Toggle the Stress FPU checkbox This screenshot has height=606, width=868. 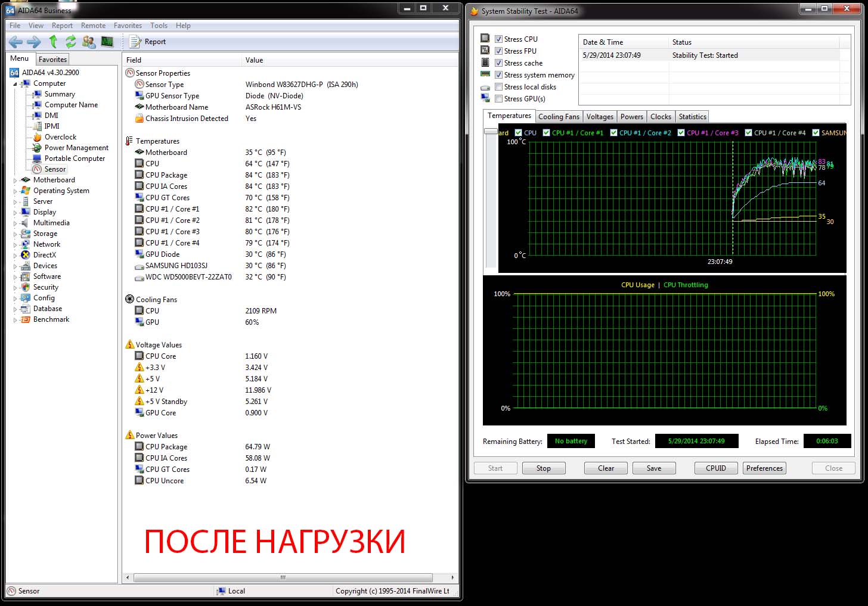pos(498,51)
